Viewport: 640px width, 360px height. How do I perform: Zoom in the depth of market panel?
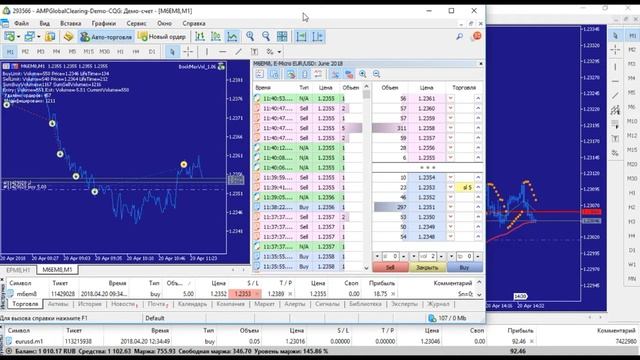362,74
